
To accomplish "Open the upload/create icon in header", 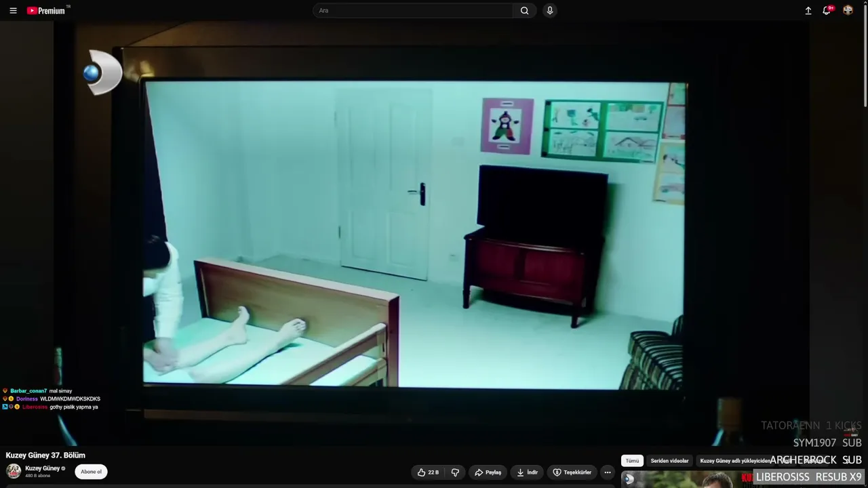I will 808,11.
